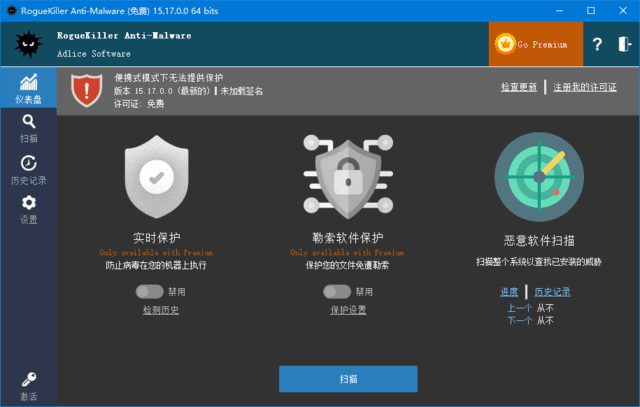Click the Go Premium button
The image size is (640, 407).
coord(536,44)
